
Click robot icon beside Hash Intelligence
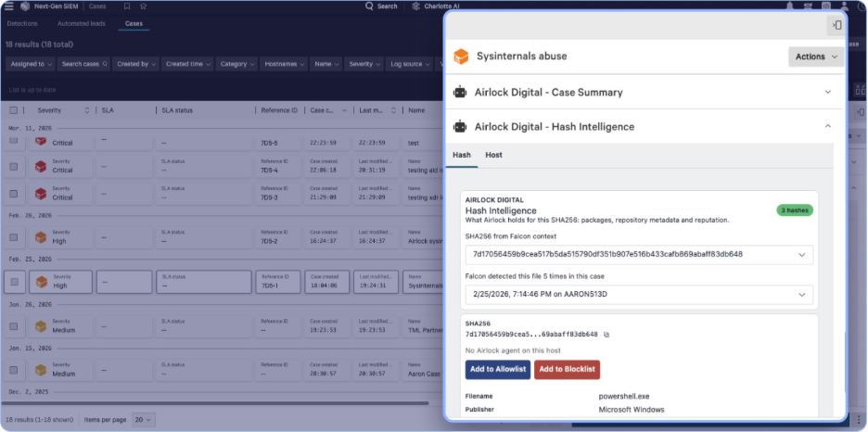(460, 127)
